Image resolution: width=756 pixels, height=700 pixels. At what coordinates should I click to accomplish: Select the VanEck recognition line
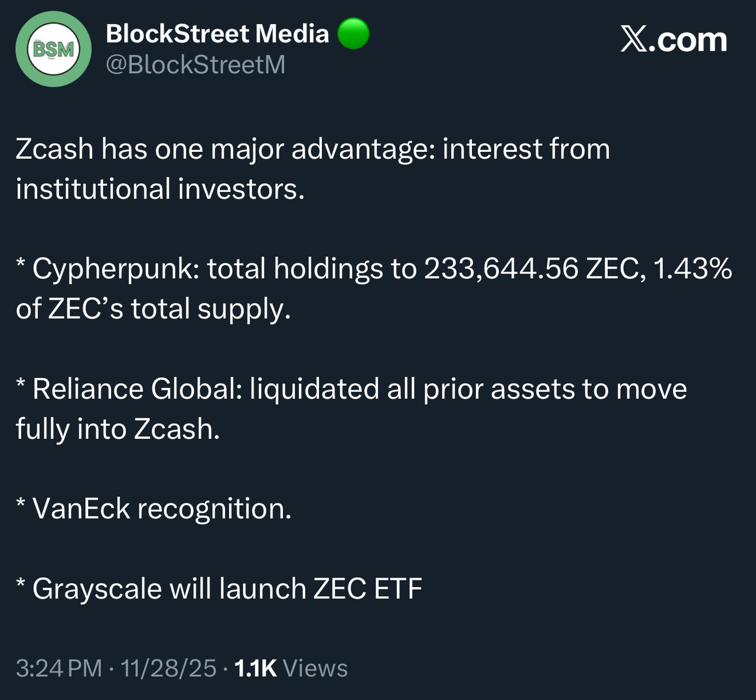pos(161,509)
